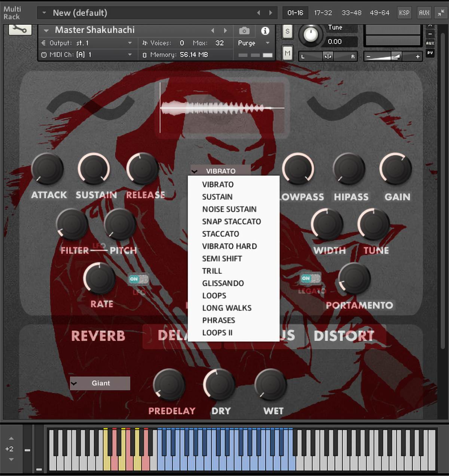Switch to the 17-32 channel page
The height and width of the screenshot is (476, 449).
click(323, 13)
